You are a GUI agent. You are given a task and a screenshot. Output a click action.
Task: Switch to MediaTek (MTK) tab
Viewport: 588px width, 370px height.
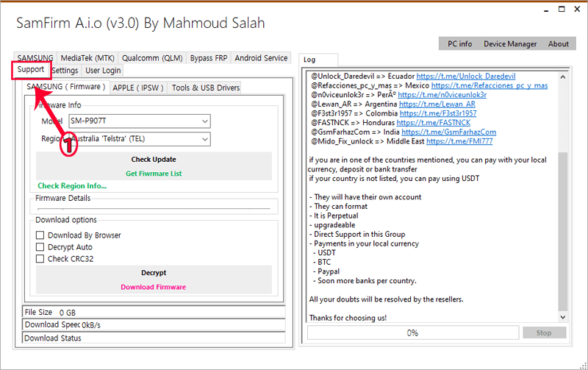87,58
